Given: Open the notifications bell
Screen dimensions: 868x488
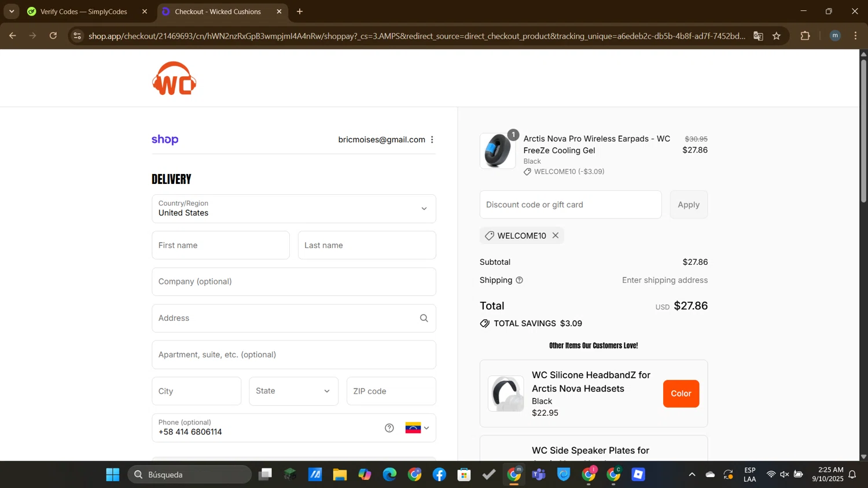Looking at the screenshot, I should coord(852,475).
